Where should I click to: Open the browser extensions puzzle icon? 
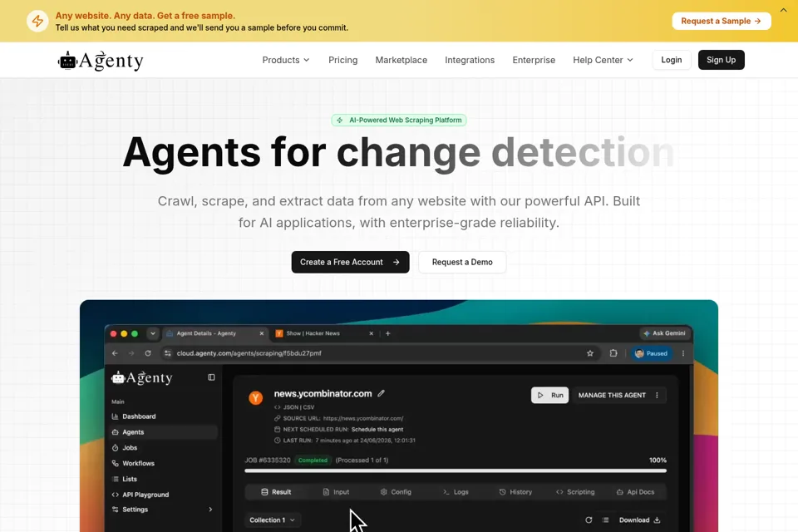pyautogui.click(x=613, y=353)
